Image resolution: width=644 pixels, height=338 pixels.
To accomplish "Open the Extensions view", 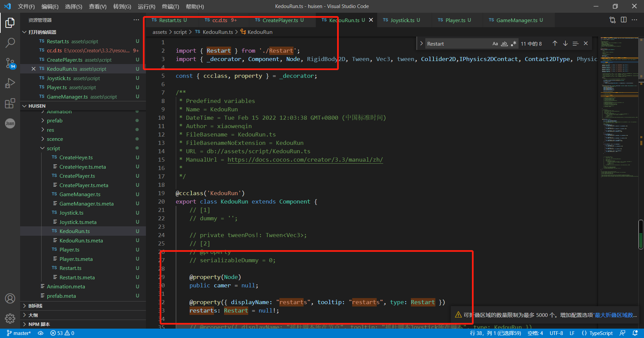I will (x=10, y=103).
